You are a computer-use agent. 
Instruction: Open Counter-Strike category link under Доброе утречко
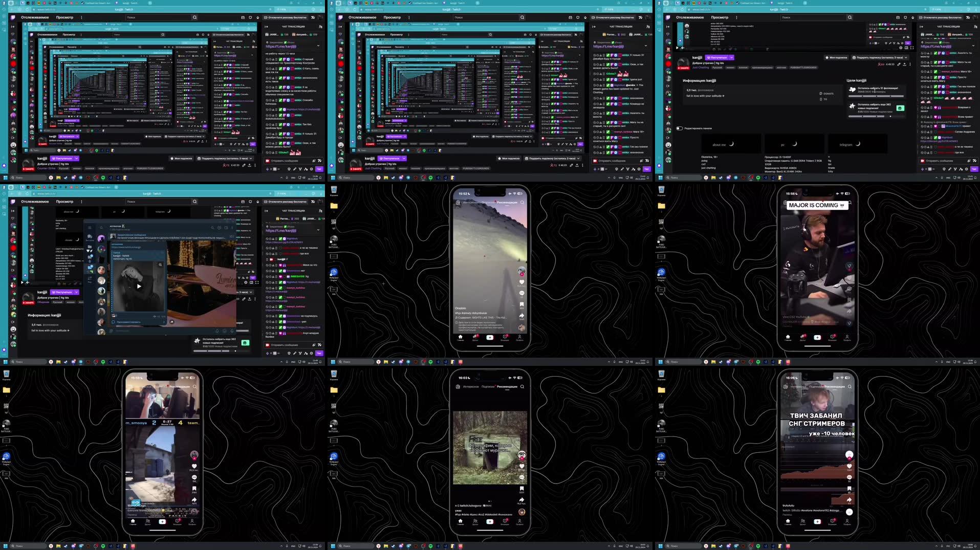(x=46, y=168)
